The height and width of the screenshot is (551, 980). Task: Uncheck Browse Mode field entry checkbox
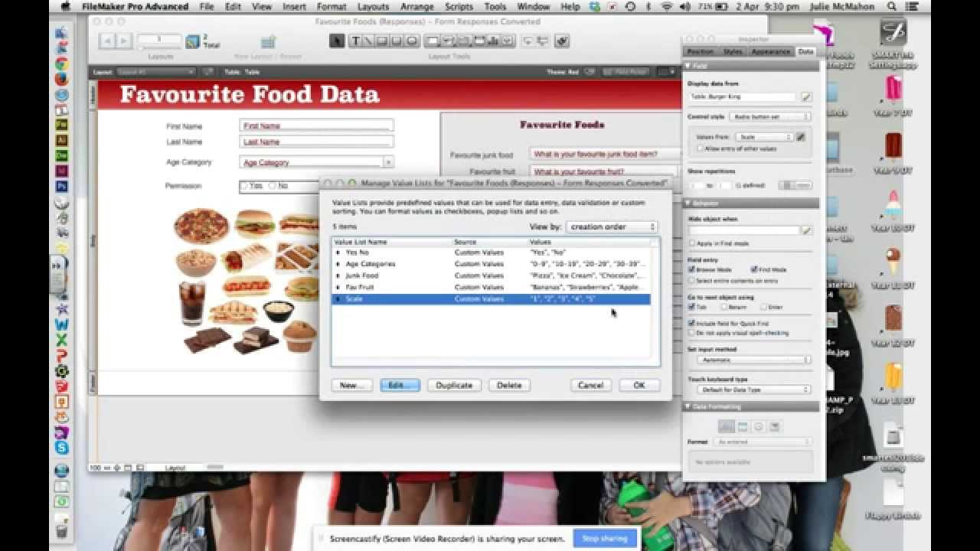tap(692, 270)
